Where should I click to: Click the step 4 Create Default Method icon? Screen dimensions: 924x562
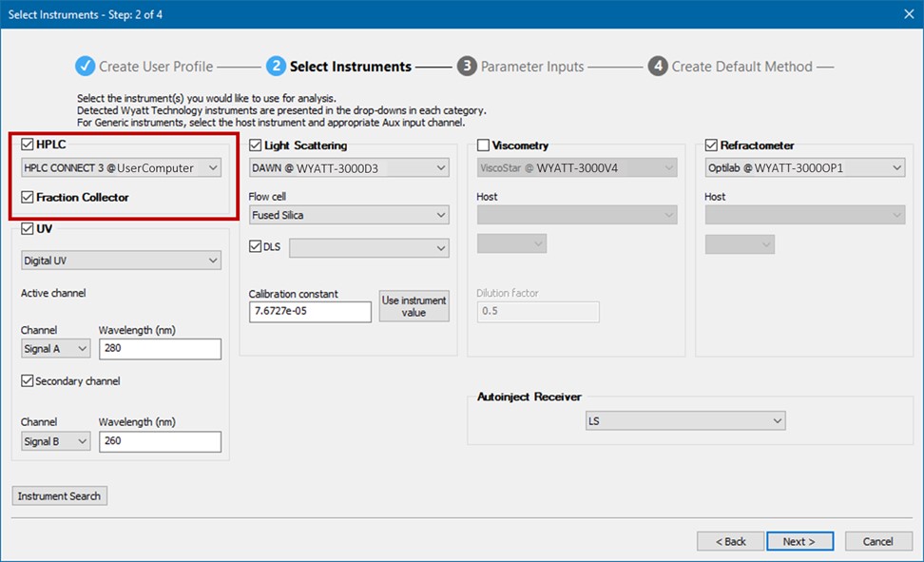coord(658,66)
